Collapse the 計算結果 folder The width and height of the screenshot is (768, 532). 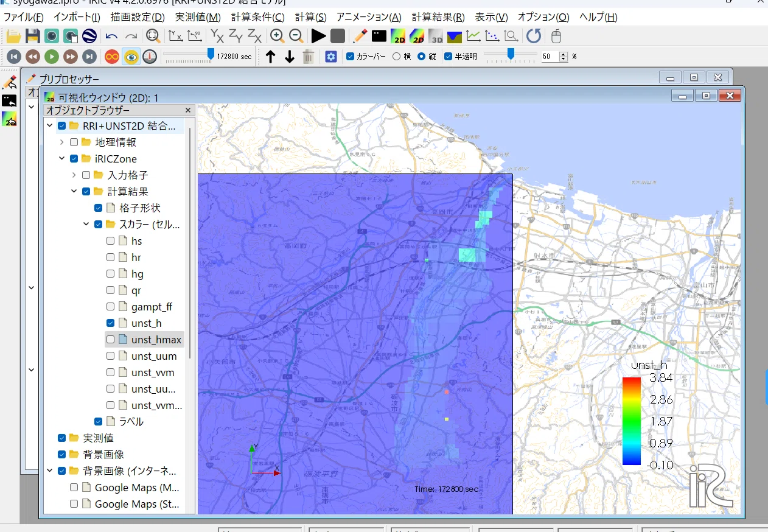coord(74,192)
